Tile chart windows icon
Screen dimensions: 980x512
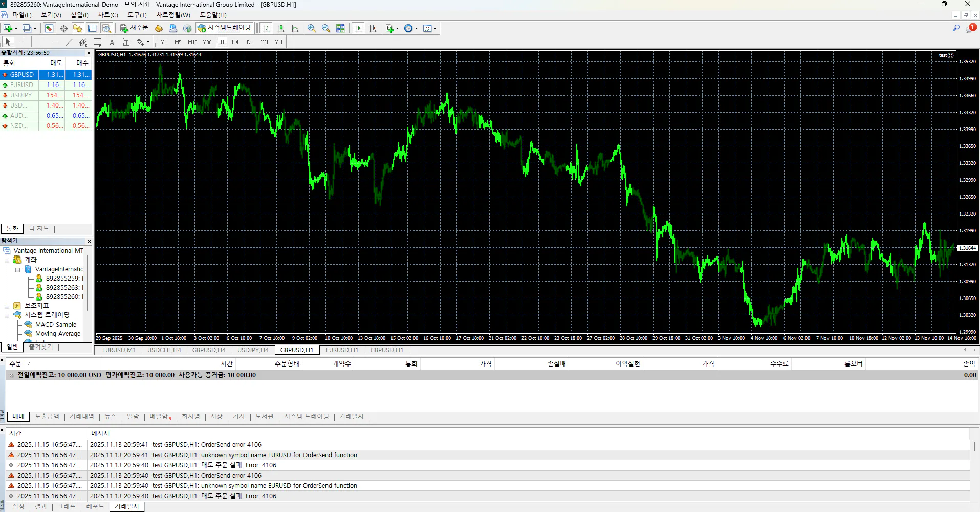pyautogui.click(x=340, y=28)
